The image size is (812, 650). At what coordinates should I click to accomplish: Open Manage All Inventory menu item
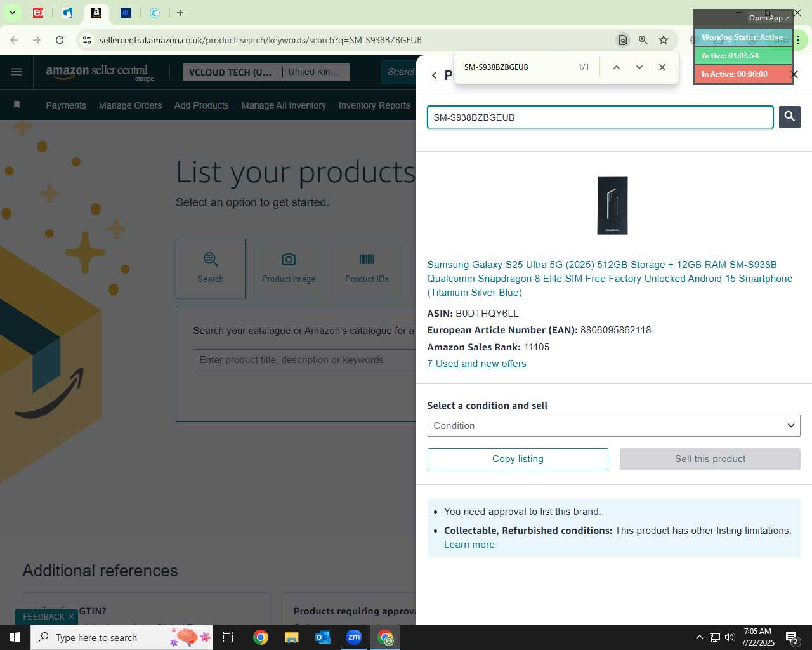click(284, 105)
